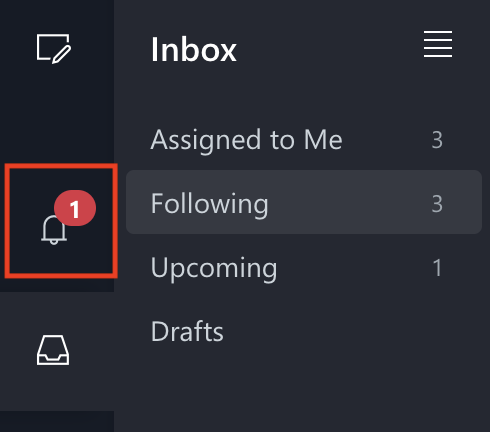The height and width of the screenshot is (432, 490).
Task: Select the Assigned to Me folder
Action: click(304, 139)
